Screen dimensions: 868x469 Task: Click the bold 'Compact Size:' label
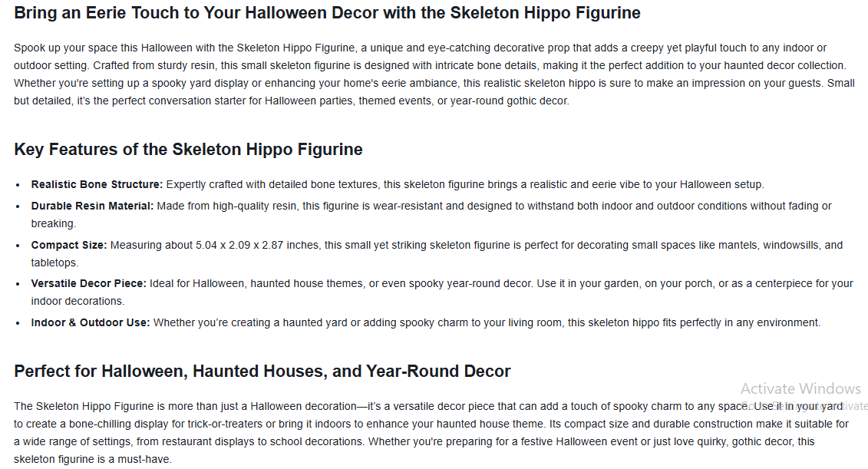69,245
